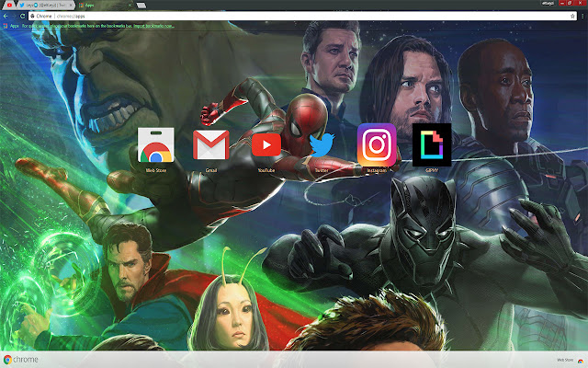
Task: Launch the GIPHY app
Action: pyautogui.click(x=432, y=144)
